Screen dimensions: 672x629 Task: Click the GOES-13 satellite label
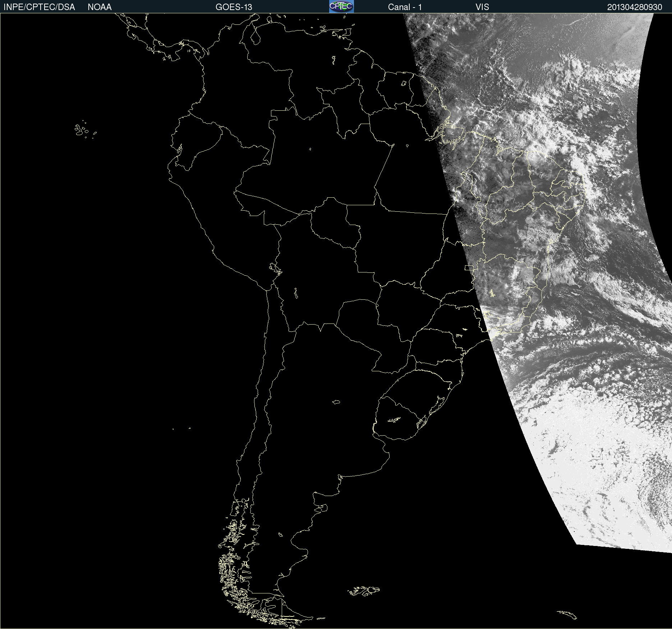[234, 7]
